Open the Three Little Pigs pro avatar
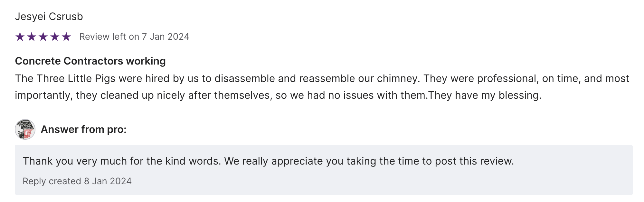 tap(25, 129)
